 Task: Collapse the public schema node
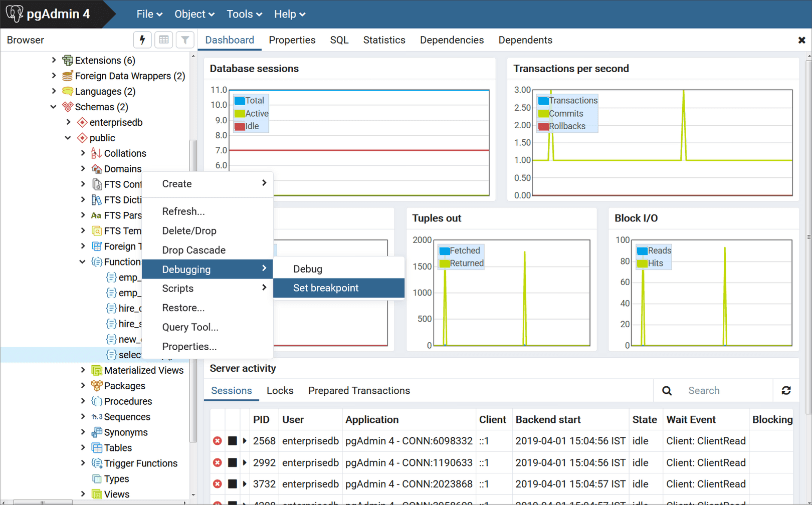68,137
